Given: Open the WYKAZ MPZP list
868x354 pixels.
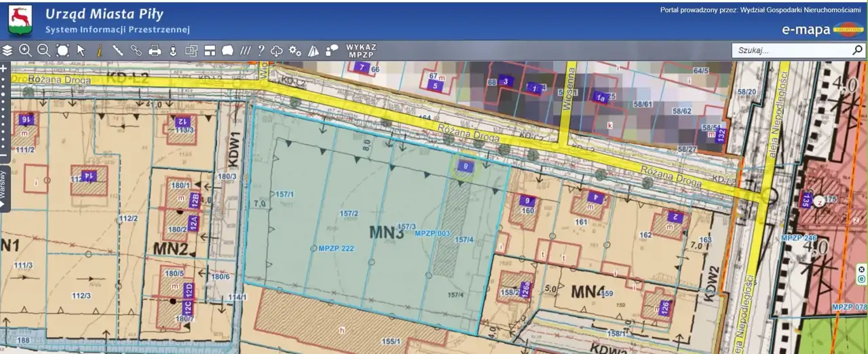Looking at the screenshot, I should [361, 50].
